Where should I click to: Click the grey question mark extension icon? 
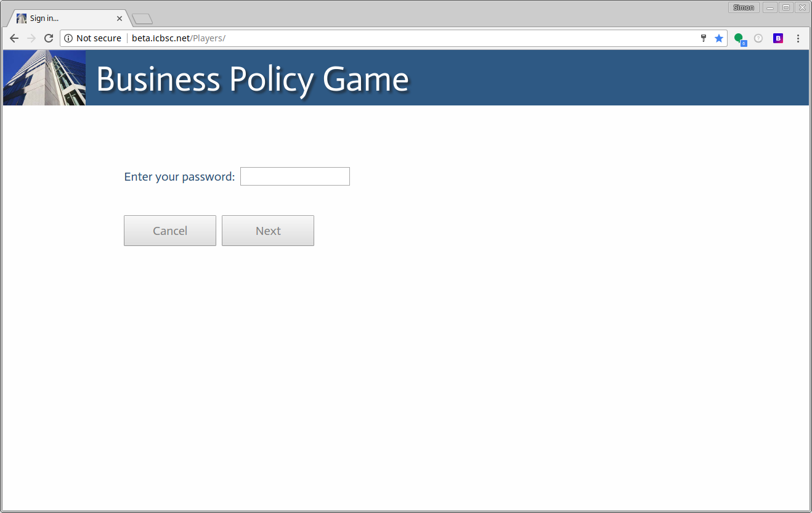(758, 38)
